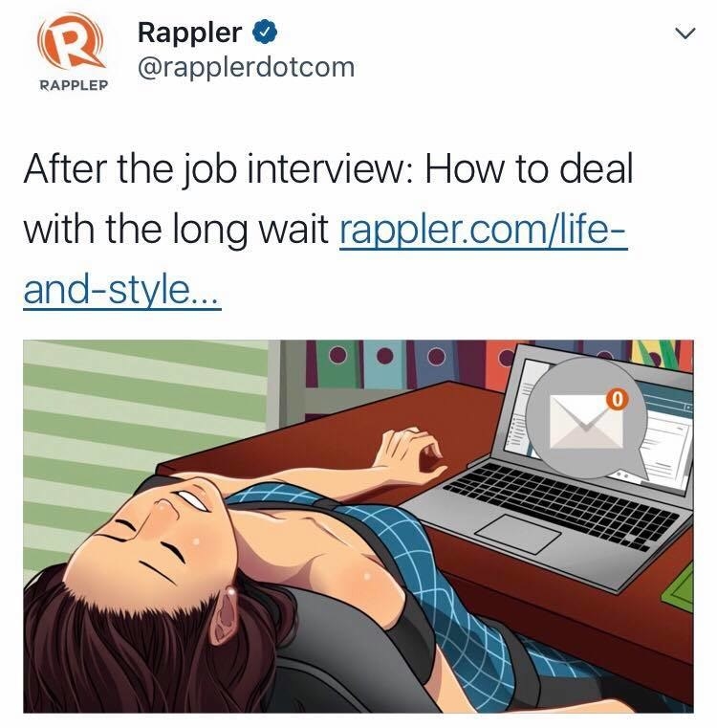Click the orange '0' notification badge
Screen dimensions: 717x728
coord(617,399)
